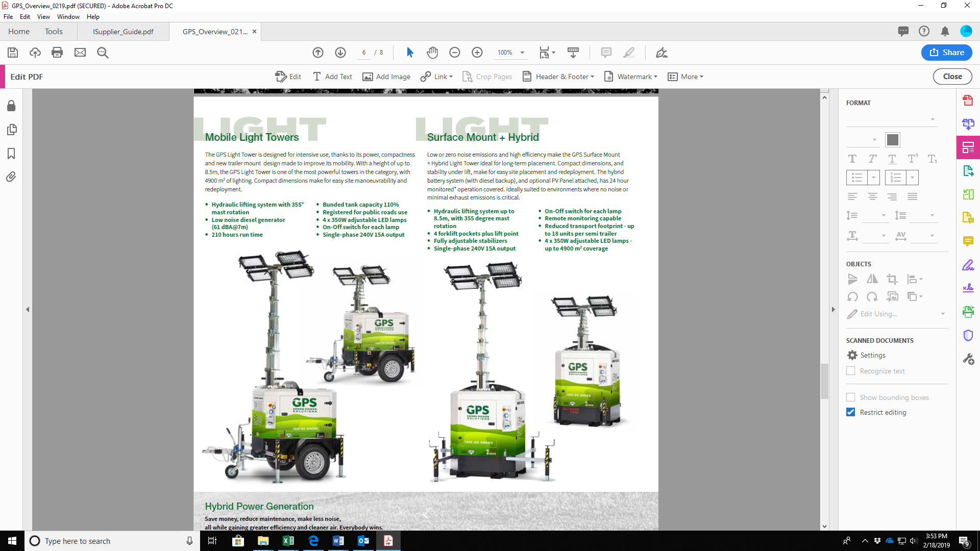980x551 pixels.
Task: Click the Add comment sticky note icon
Action: [606, 53]
